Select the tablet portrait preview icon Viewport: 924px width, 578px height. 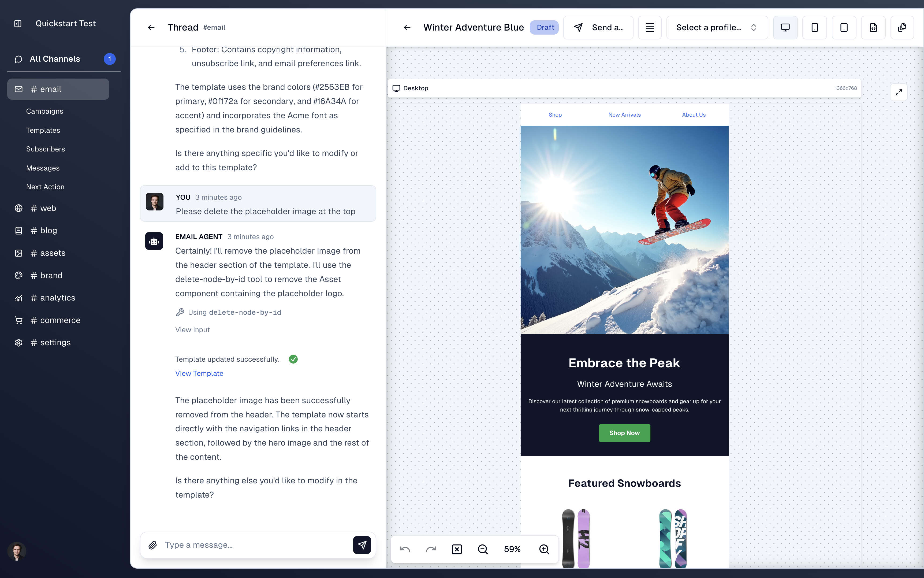click(843, 27)
